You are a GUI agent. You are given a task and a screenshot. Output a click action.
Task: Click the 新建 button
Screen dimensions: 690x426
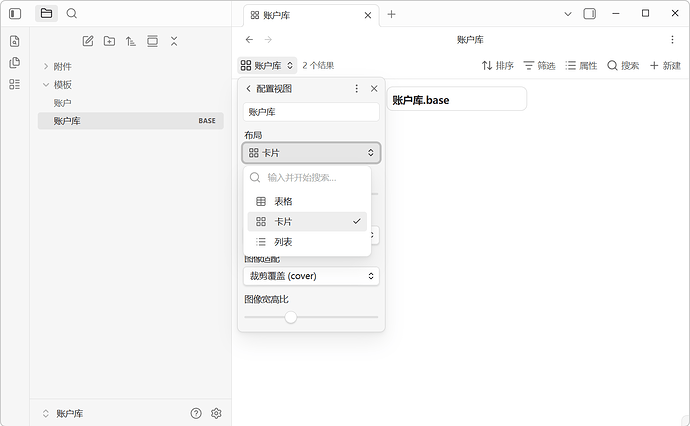pos(665,65)
